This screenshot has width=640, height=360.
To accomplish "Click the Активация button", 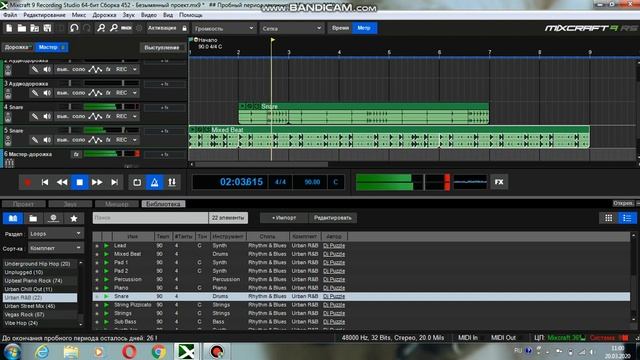I will pyautogui.click(x=162, y=28).
